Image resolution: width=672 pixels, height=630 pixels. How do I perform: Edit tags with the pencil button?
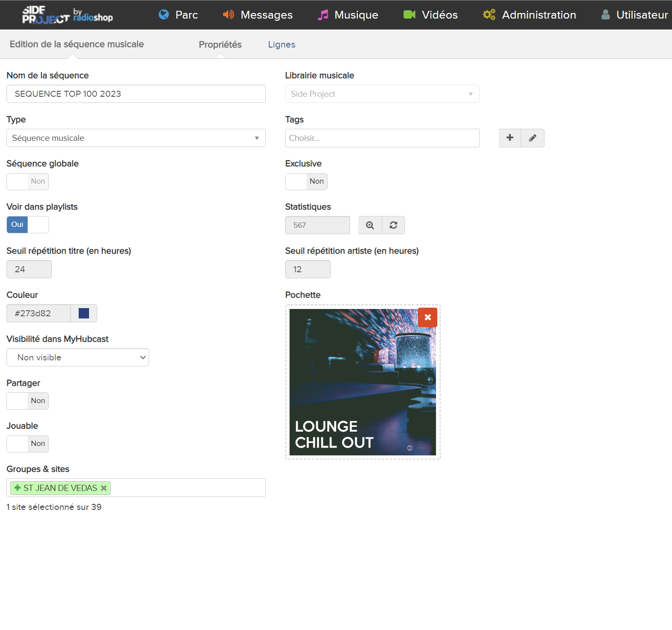[x=533, y=138]
